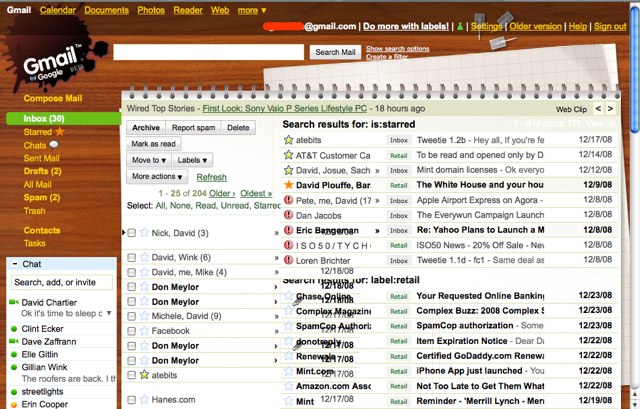Image resolution: width=640 pixels, height=409 pixels.
Task: Click the Search Mail button
Action: 335,52
